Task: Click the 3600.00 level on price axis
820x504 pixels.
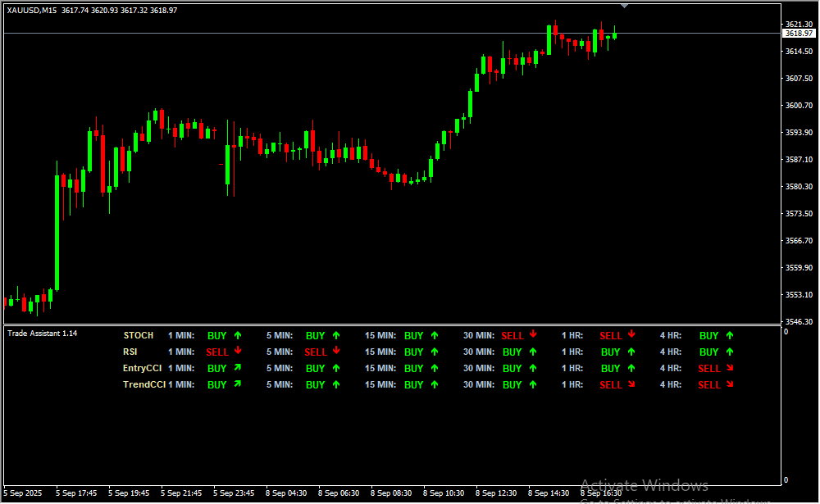Action: pos(798,106)
